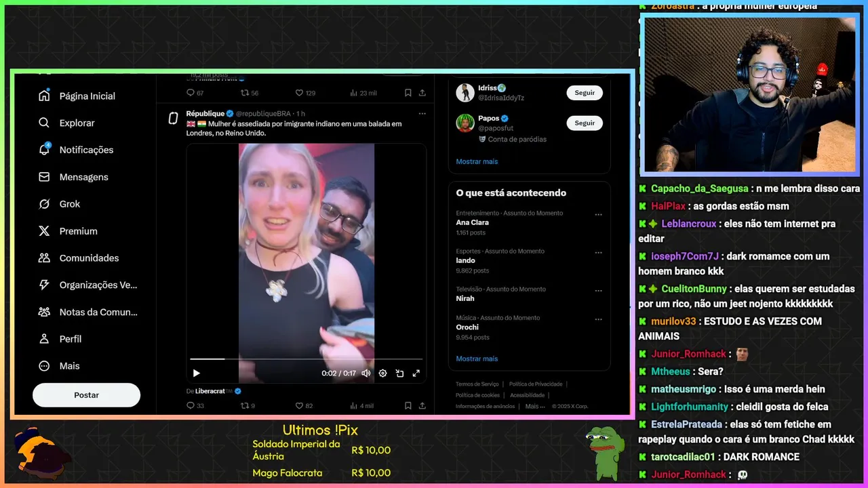
Task: Follow Papos with Seguir button
Action: (585, 123)
